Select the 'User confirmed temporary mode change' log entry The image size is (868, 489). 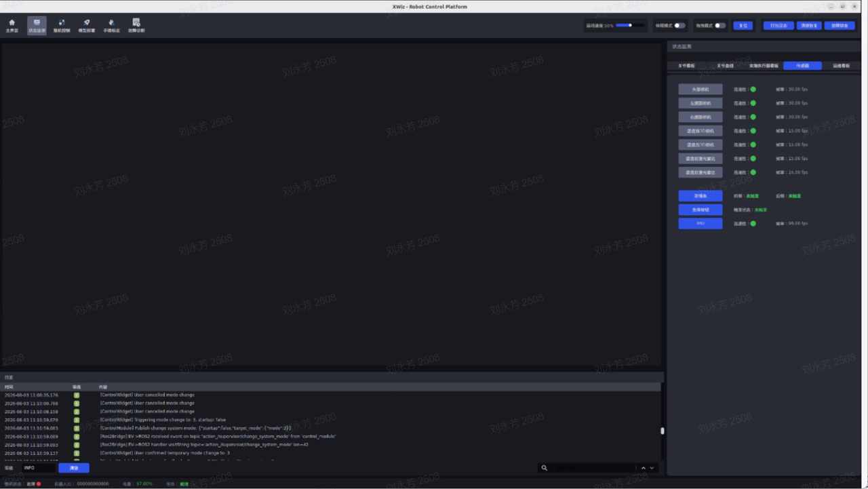(x=331, y=453)
